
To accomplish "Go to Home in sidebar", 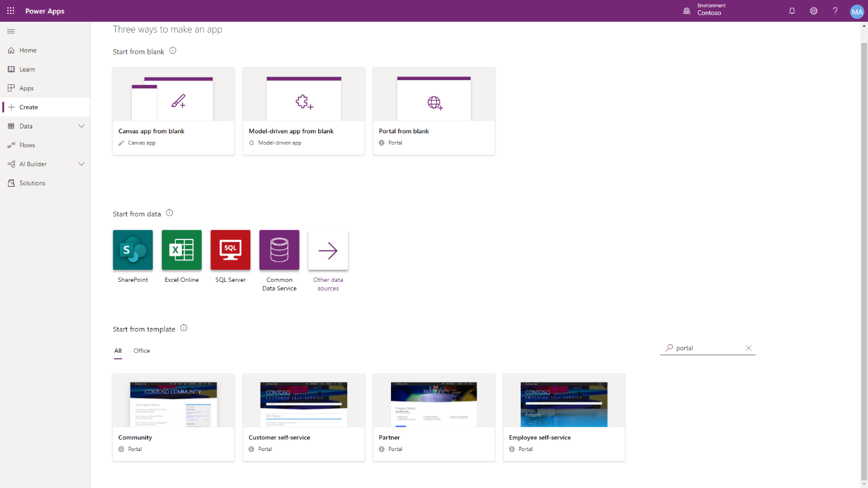I will pyautogui.click(x=45, y=50).
